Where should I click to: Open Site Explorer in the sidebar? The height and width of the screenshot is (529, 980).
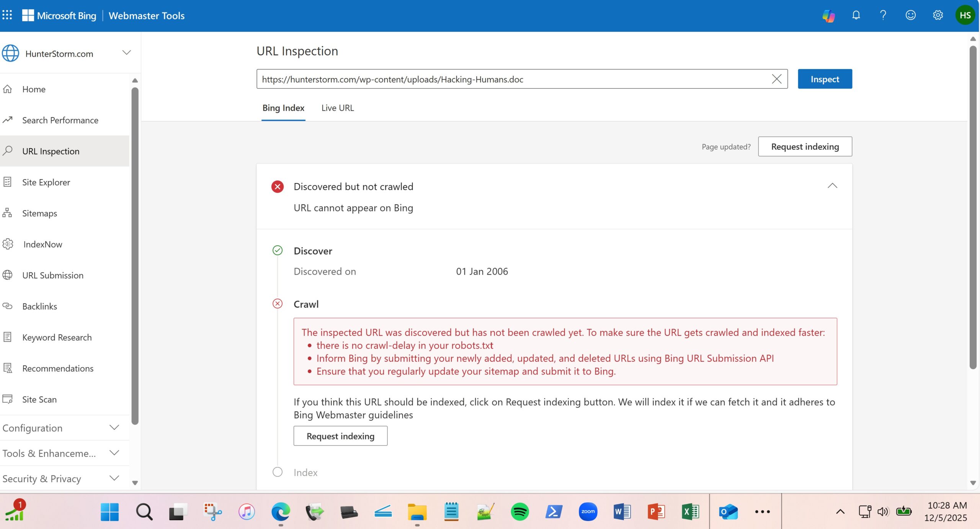click(46, 182)
